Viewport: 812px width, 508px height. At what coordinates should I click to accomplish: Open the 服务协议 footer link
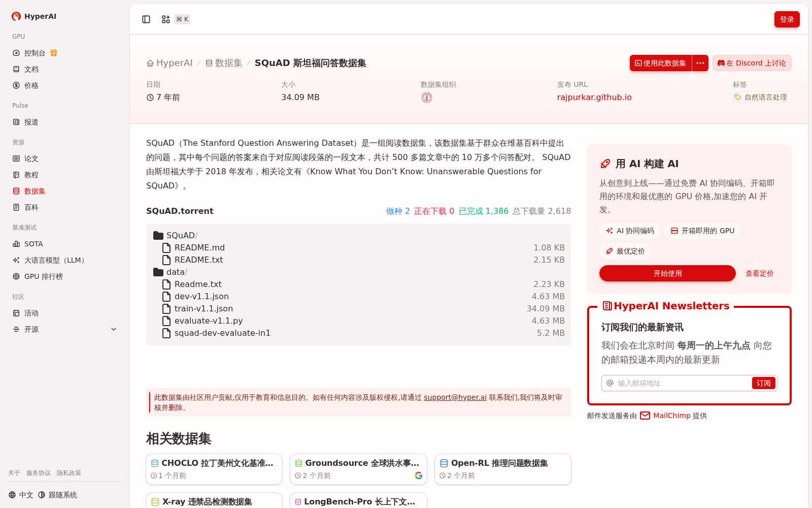[39, 473]
